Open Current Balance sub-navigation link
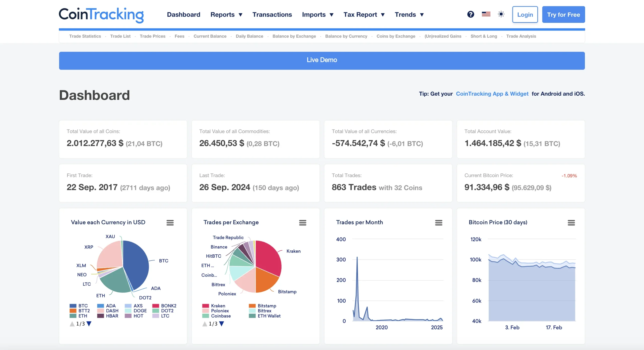 pyautogui.click(x=210, y=36)
